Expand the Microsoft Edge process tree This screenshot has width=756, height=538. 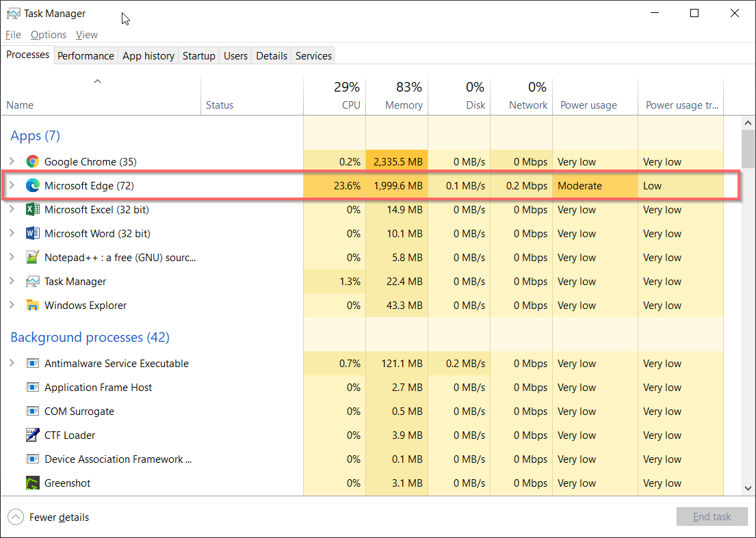pyautogui.click(x=12, y=186)
